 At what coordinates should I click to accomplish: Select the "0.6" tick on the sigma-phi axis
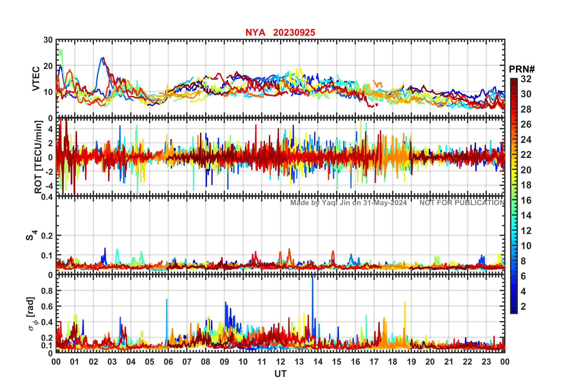47,306
